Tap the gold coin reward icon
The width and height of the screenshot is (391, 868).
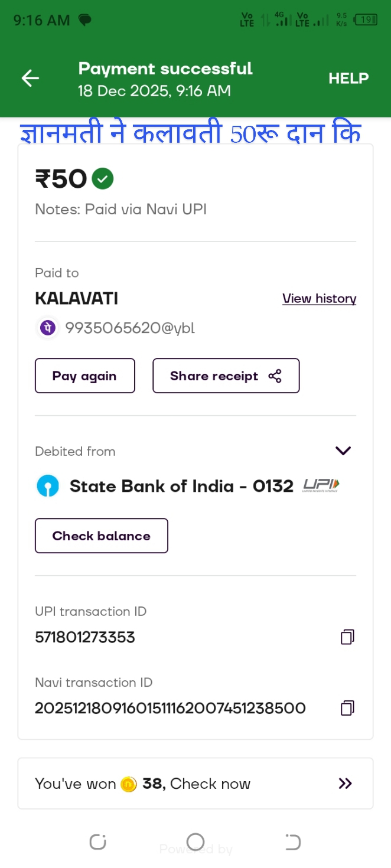point(129,784)
